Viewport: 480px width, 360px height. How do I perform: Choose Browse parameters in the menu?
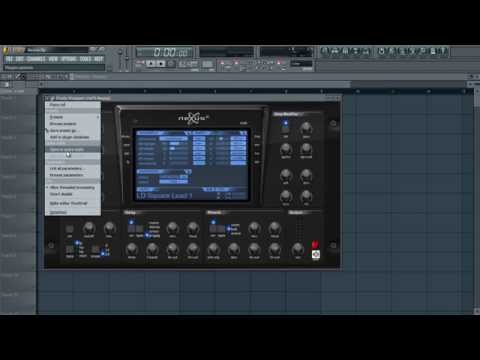73,175
